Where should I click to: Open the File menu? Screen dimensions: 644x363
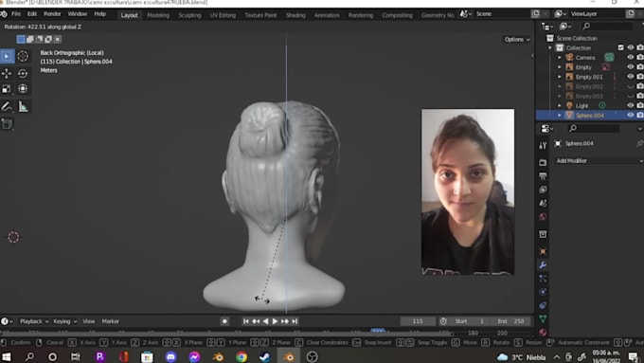point(16,14)
